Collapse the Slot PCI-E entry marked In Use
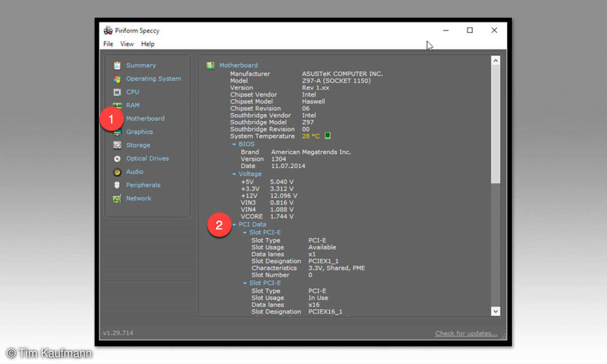Screen dimensions: 607x364 pos(245,284)
